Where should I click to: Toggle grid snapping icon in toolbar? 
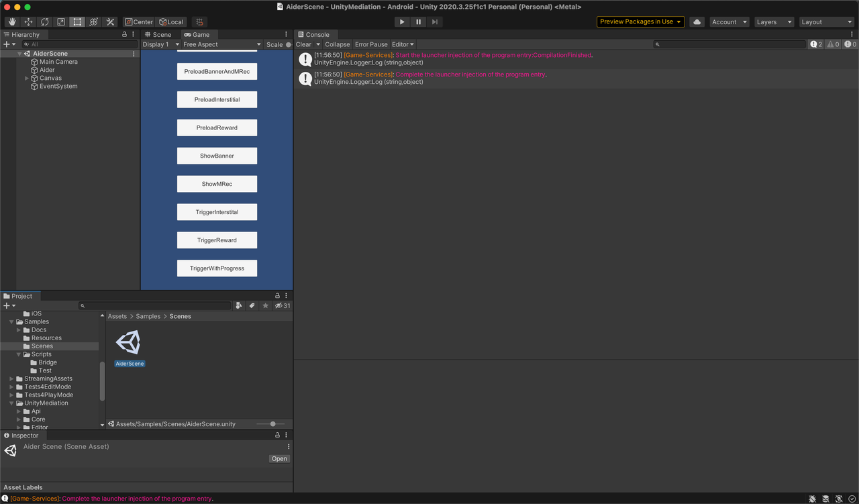pos(200,22)
